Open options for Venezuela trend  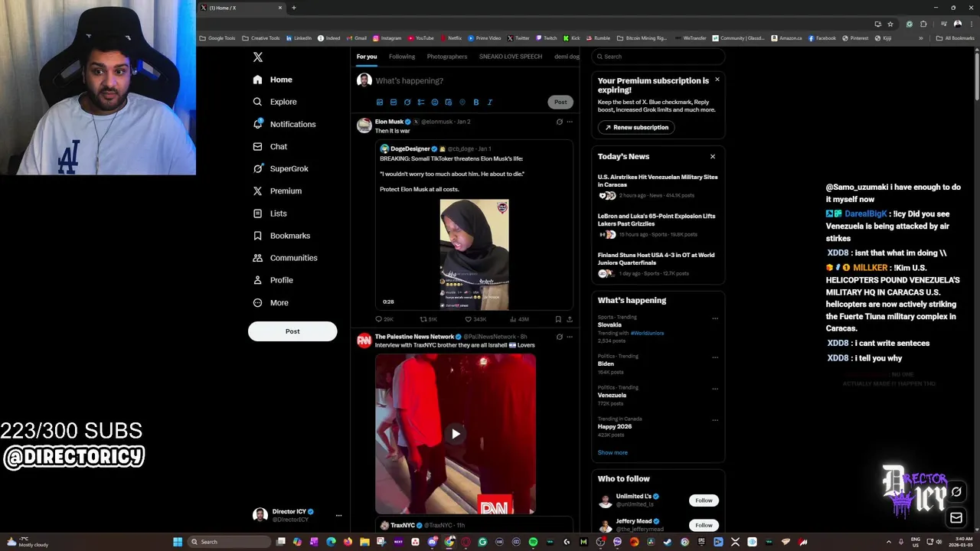715,389
